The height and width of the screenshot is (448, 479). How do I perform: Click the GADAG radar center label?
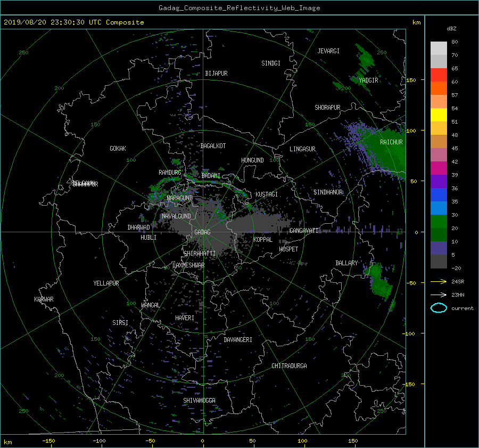point(202,232)
